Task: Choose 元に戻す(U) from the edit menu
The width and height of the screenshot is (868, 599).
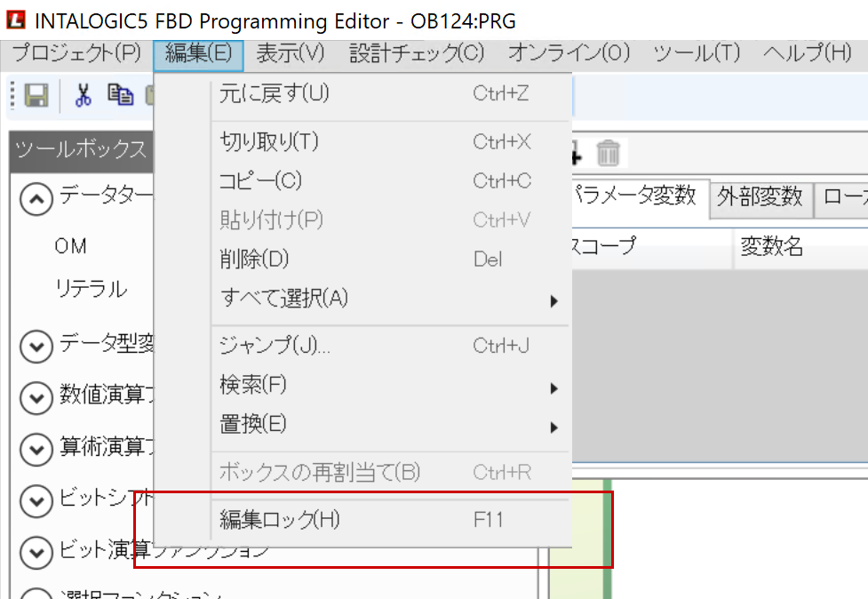Action: (x=274, y=93)
